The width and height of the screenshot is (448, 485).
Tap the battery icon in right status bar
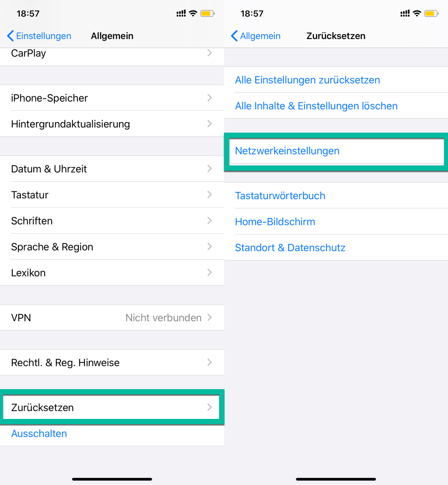pos(431,13)
